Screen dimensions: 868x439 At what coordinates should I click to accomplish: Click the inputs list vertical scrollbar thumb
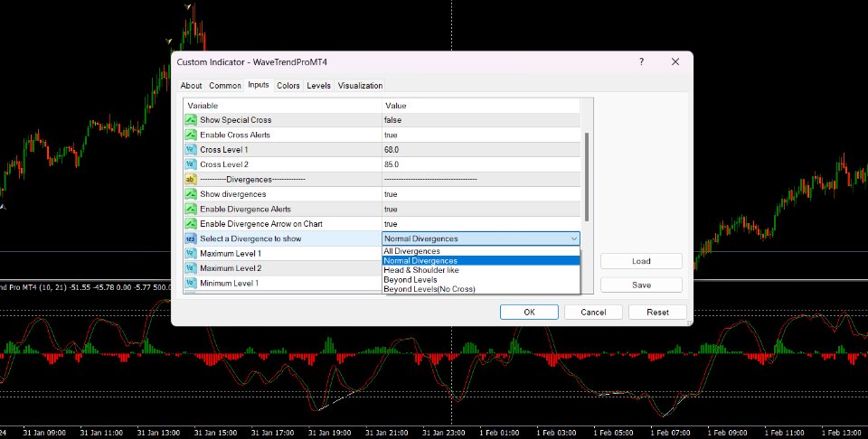[587, 177]
